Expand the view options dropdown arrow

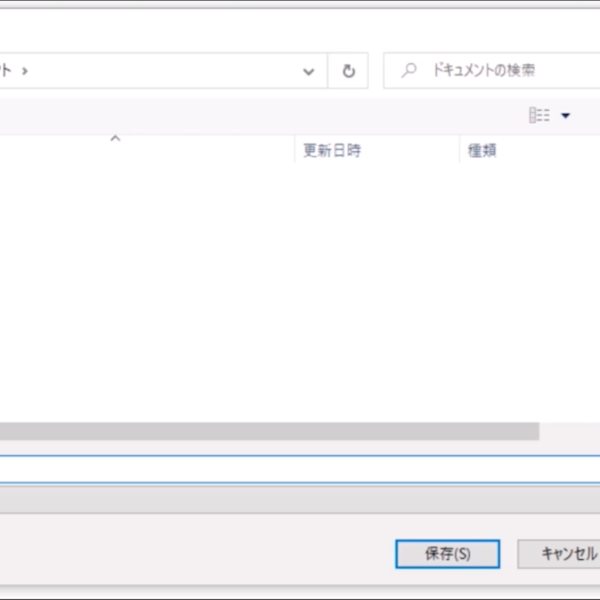coord(566,116)
